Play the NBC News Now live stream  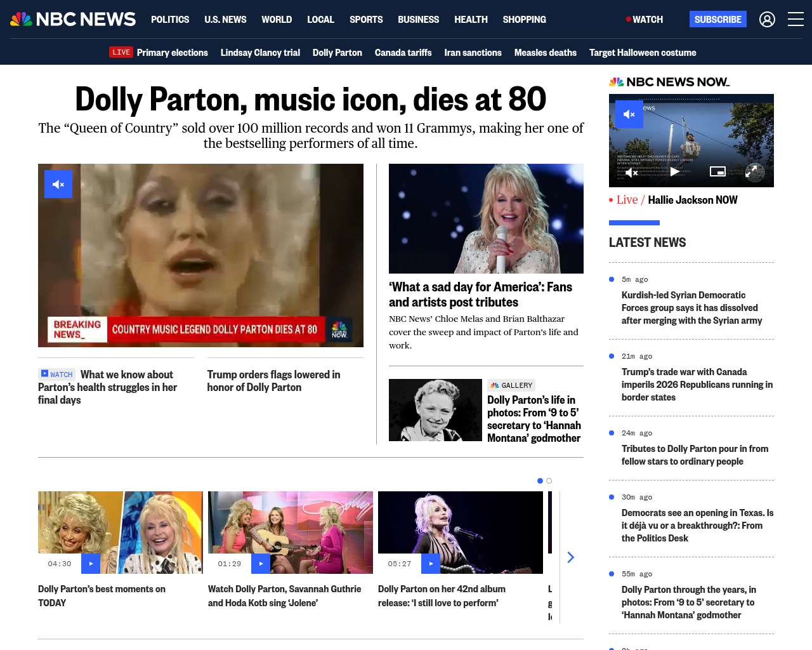pyautogui.click(x=674, y=171)
